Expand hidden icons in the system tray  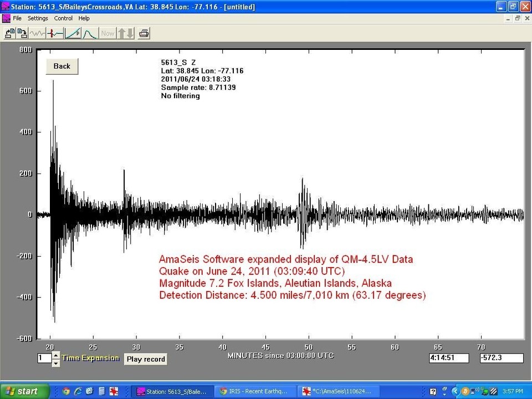click(x=456, y=391)
